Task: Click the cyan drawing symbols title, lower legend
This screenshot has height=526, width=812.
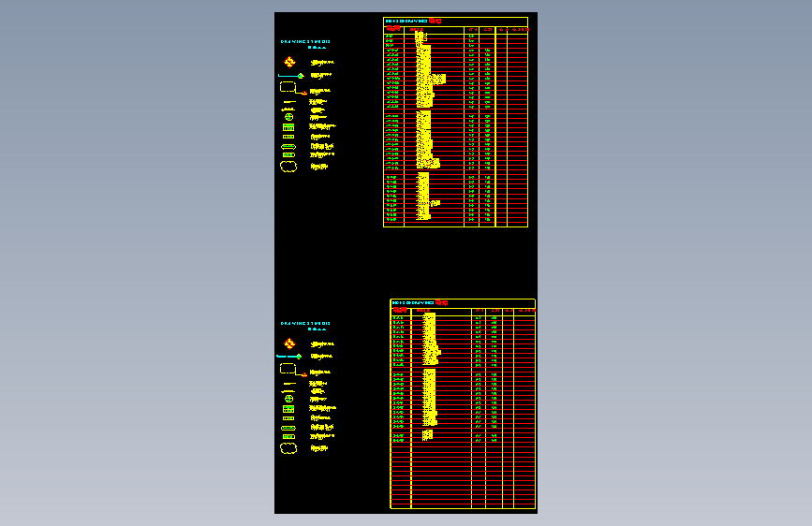Action: (x=305, y=326)
